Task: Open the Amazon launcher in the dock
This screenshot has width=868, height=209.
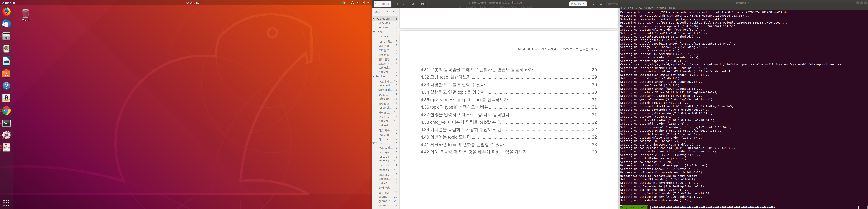Action: [x=6, y=98]
